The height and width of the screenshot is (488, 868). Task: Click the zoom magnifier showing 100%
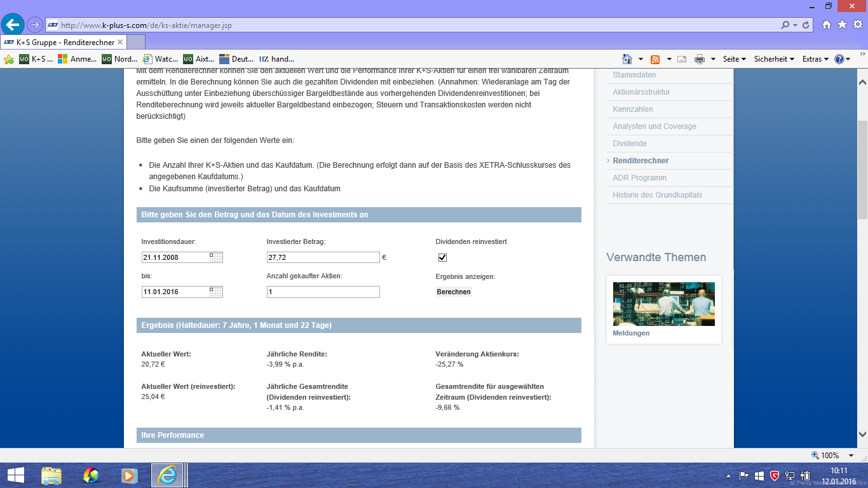tap(815, 455)
